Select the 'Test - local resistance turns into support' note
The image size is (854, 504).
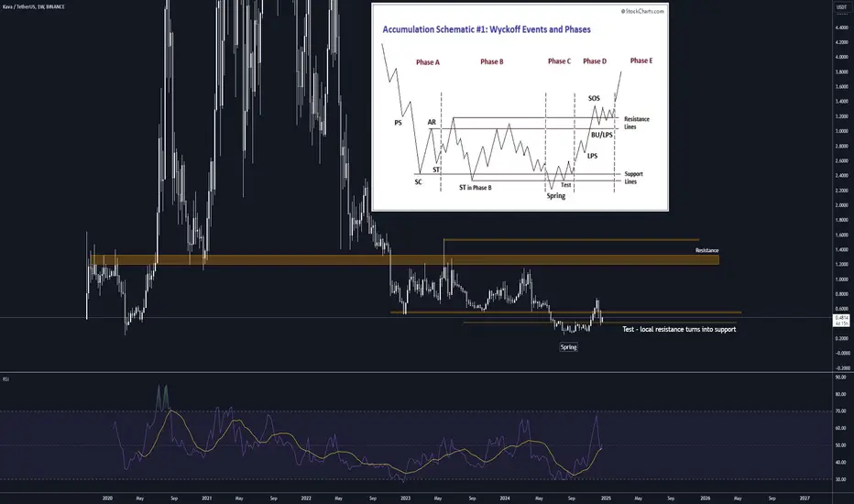[679, 329]
